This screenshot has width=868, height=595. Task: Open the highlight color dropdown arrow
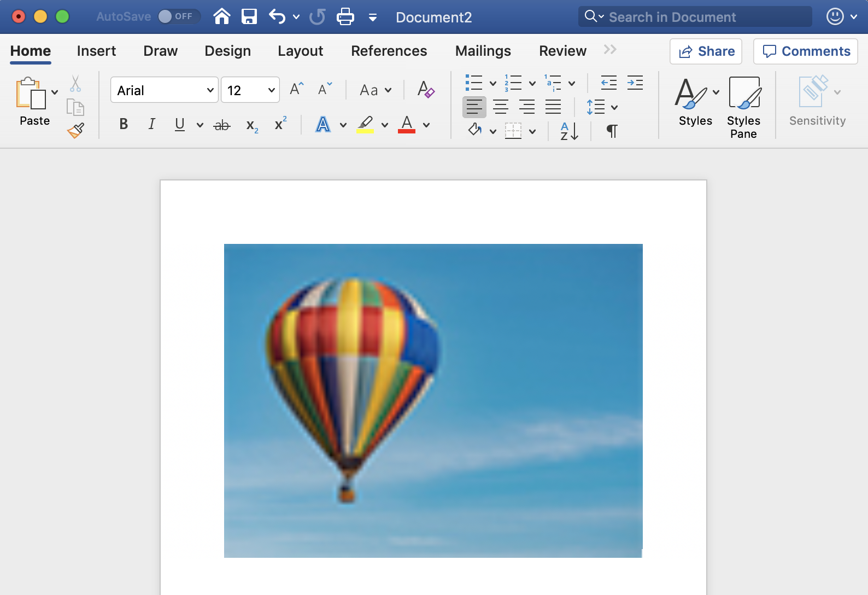point(385,125)
